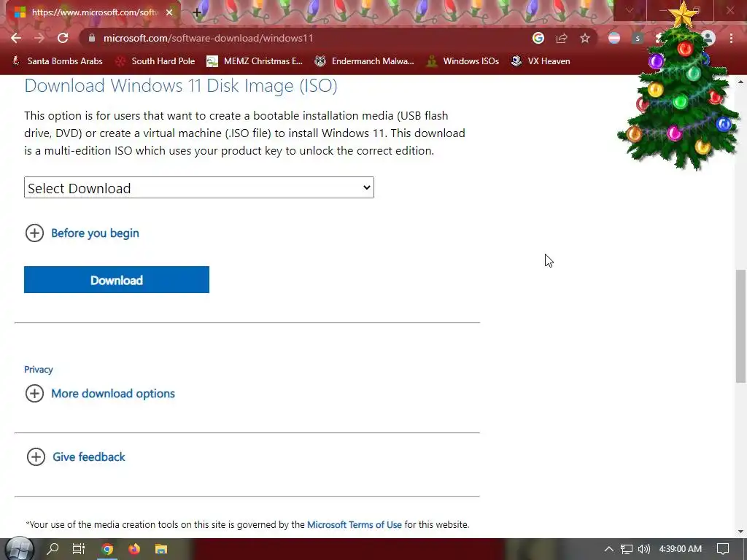Image resolution: width=747 pixels, height=560 pixels.
Task: Click the Download Windows 11 Disk Image heading
Action: [181, 86]
